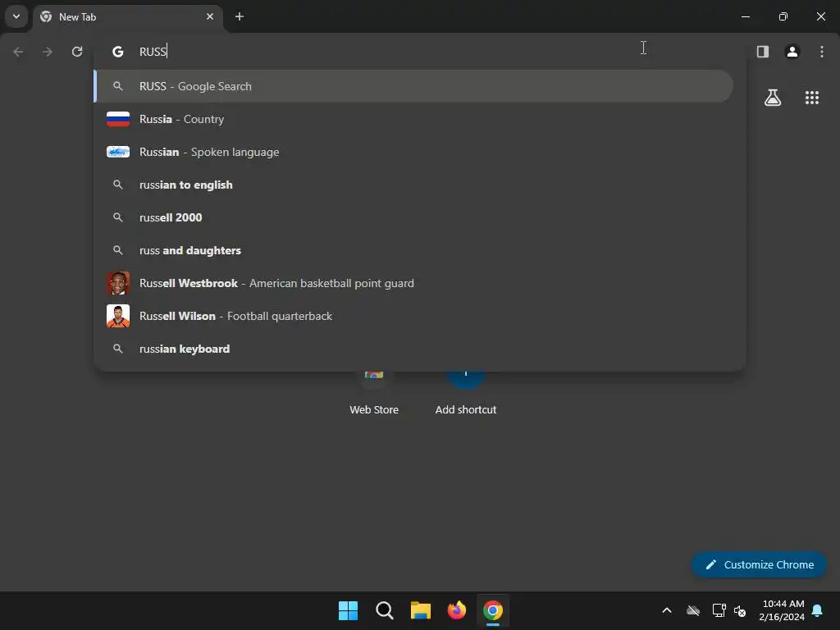Viewport: 840px width, 630px height.
Task: Restore down the Chrome window
Action: (x=783, y=16)
